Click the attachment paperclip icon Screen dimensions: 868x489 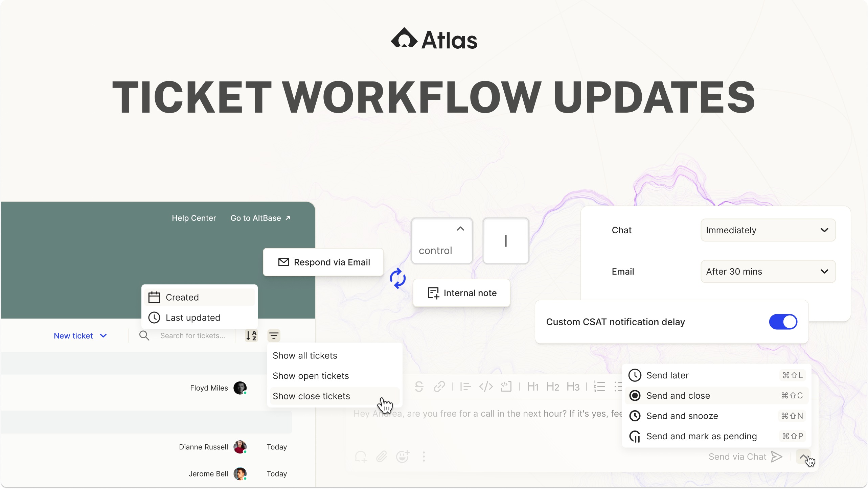pos(382,457)
